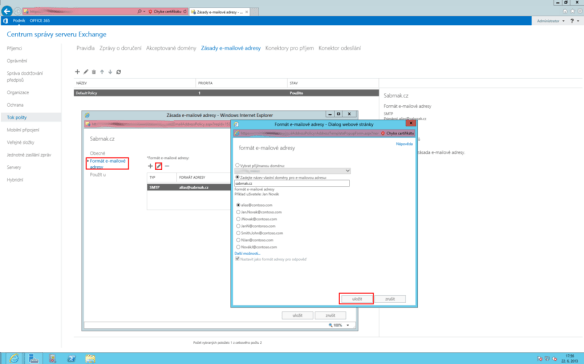Image resolution: width=584 pixels, height=364 pixels.
Task: Click the plus icon in Zásada e-mailové adresy window
Action: 150,166
